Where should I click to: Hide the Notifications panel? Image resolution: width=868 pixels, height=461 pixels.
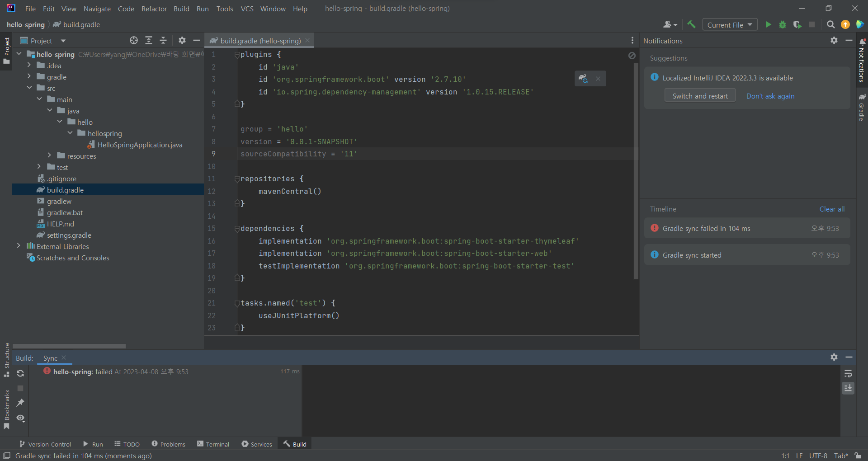[x=849, y=40]
